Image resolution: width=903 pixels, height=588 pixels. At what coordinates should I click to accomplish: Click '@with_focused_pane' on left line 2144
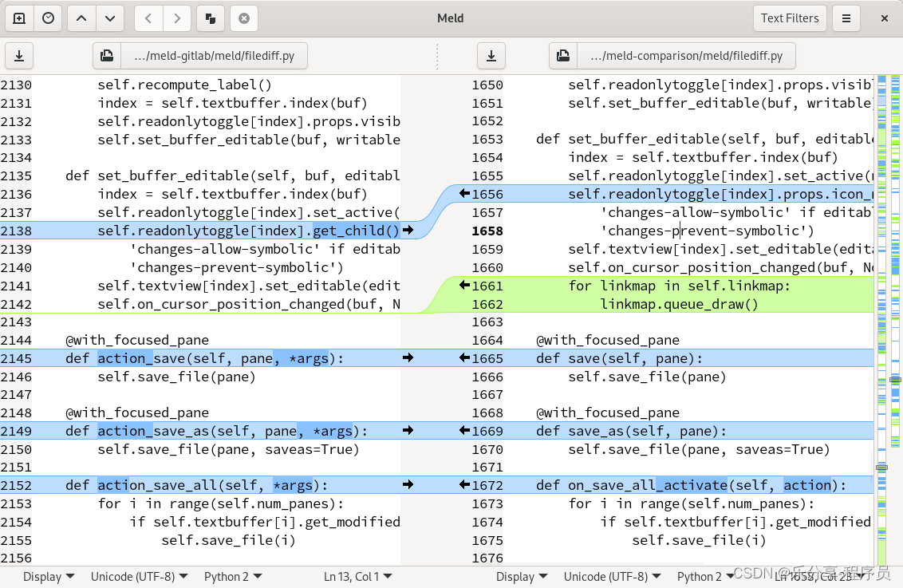[x=137, y=341]
